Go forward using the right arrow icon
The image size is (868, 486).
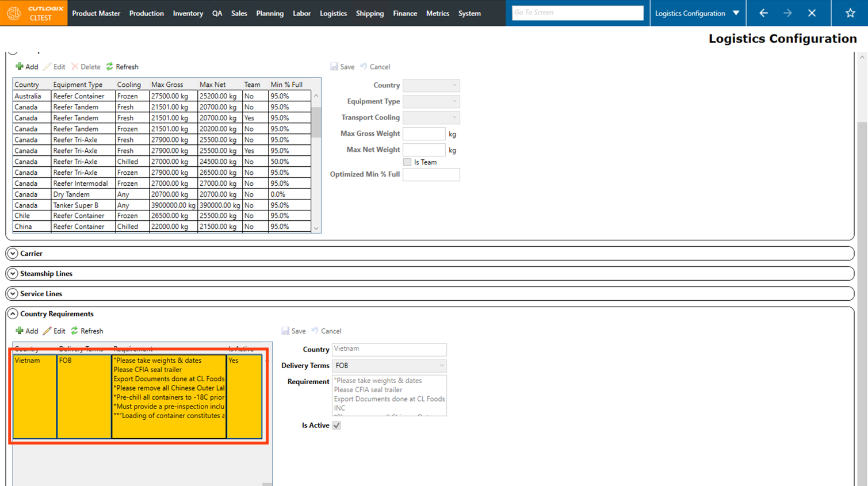[787, 13]
